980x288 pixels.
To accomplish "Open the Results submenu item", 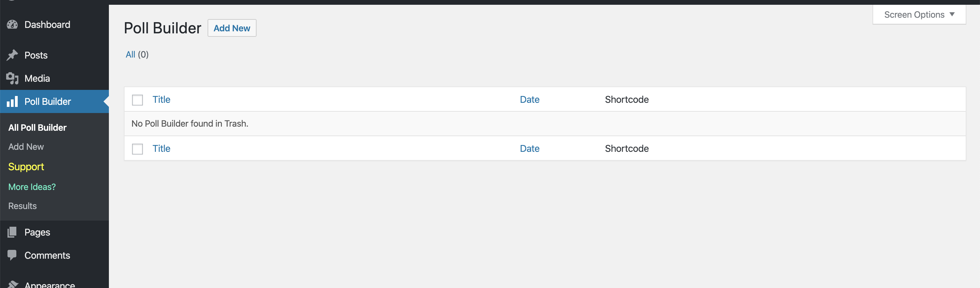I will coord(22,206).
